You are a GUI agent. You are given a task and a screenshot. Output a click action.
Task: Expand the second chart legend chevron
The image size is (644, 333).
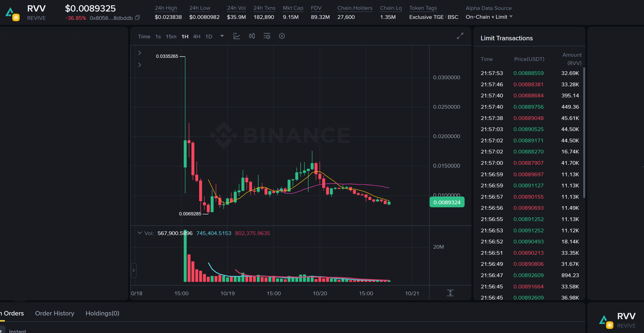pos(139,65)
